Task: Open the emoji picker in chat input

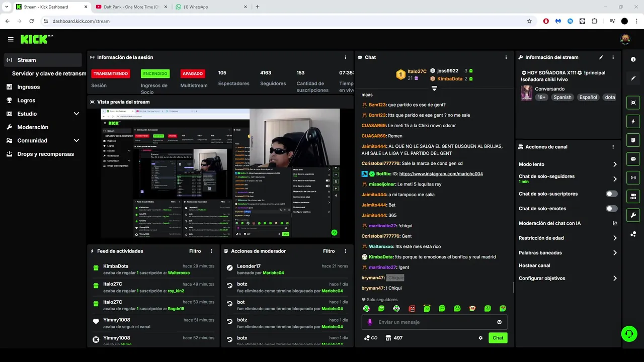Action: point(500,322)
